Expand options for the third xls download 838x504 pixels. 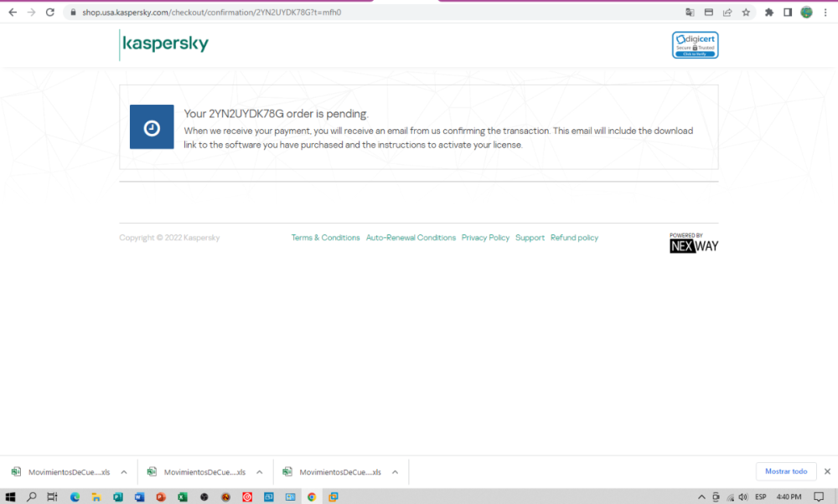(395, 472)
